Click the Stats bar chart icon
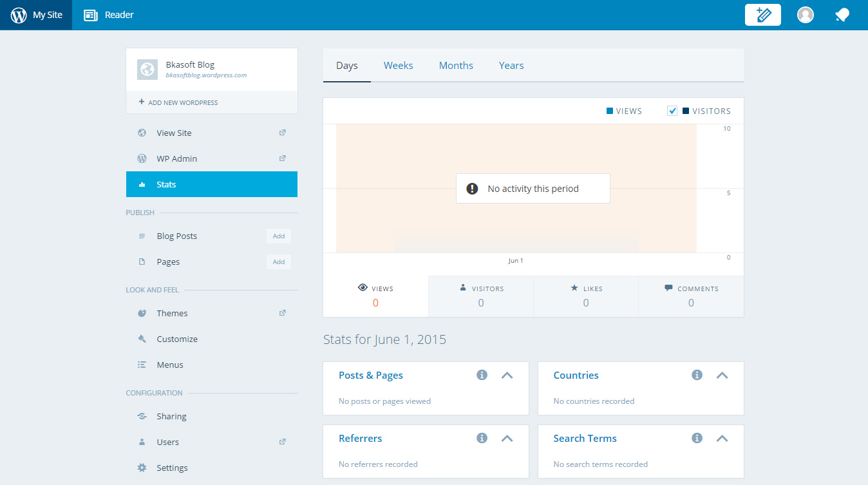This screenshot has width=868, height=485. (x=142, y=185)
